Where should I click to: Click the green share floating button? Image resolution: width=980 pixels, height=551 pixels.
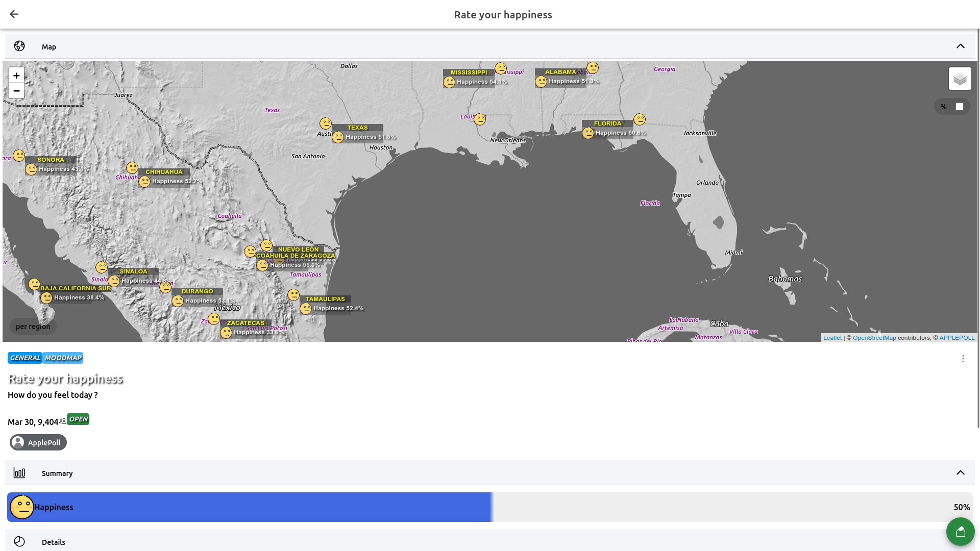coord(960,532)
